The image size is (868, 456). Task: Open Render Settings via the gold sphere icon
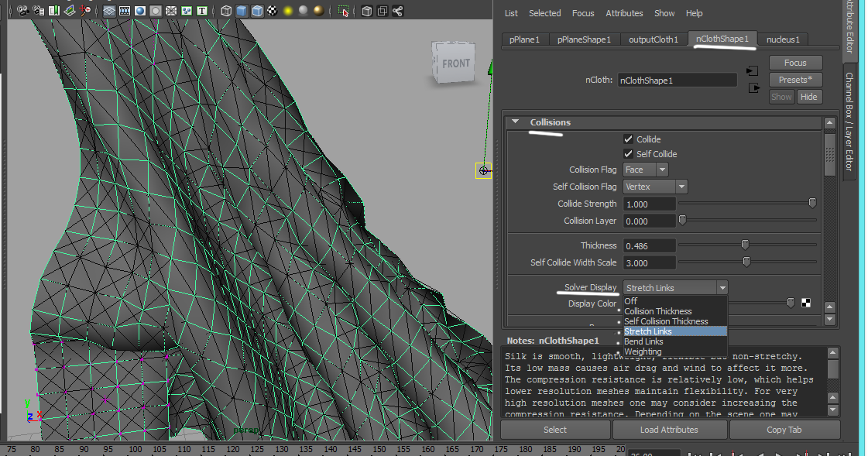(319, 10)
